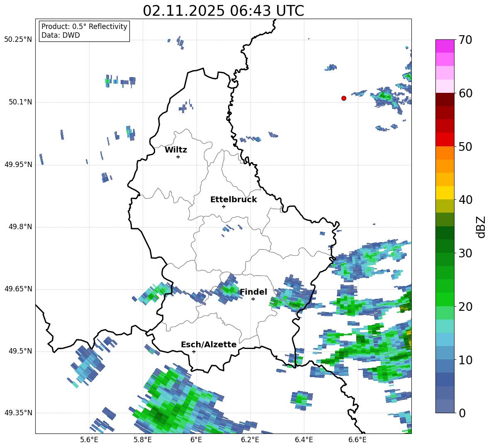Click the 49.5°N latitude label
491x448 pixels.
pos(20,351)
